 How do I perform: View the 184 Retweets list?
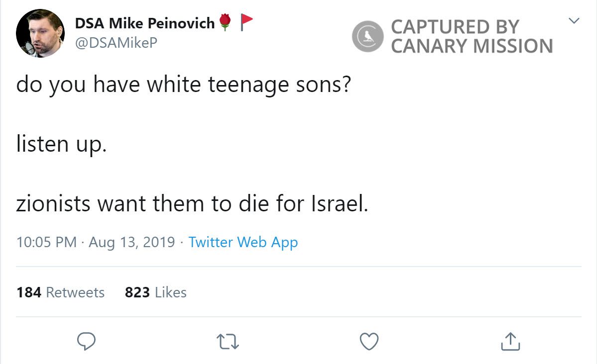click(x=60, y=292)
